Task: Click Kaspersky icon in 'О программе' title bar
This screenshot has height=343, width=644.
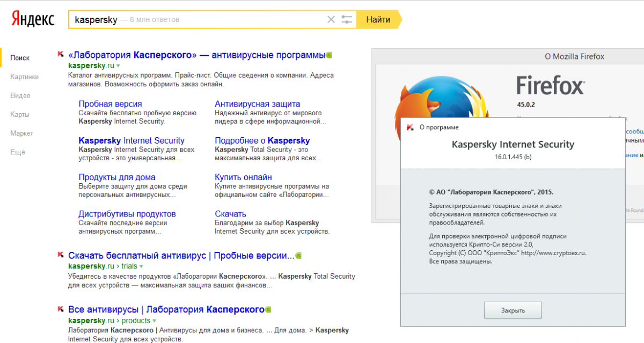Action: 410,128
